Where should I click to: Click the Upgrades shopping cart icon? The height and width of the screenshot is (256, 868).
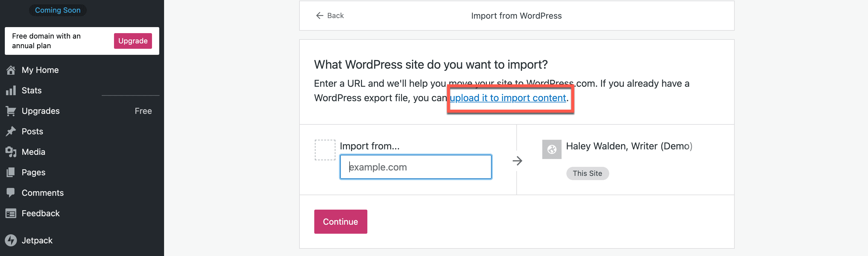pos(11,111)
